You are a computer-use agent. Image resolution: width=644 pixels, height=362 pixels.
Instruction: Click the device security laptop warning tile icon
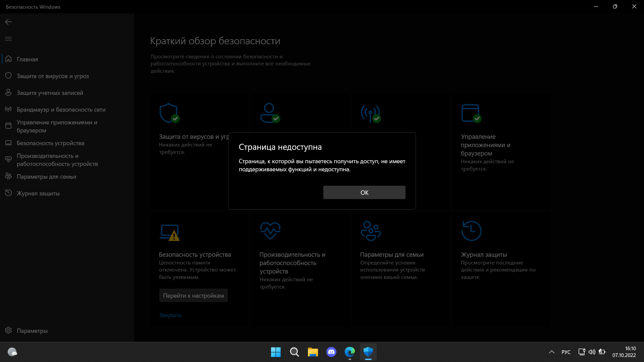pyautogui.click(x=169, y=233)
